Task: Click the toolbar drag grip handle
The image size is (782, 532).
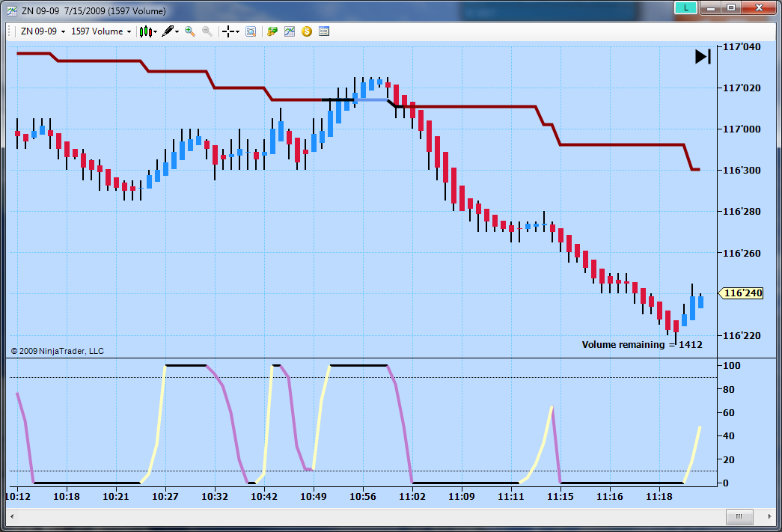Action: click(x=10, y=31)
